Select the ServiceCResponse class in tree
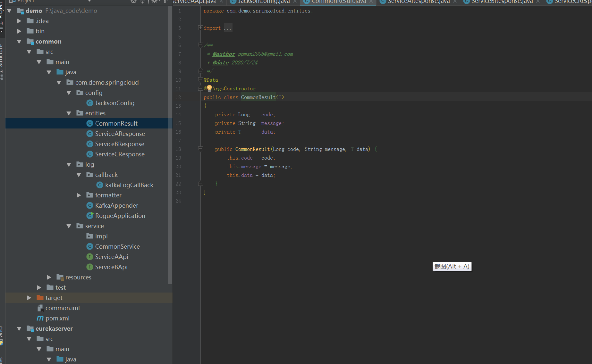This screenshot has width=592, height=364. [x=120, y=154]
